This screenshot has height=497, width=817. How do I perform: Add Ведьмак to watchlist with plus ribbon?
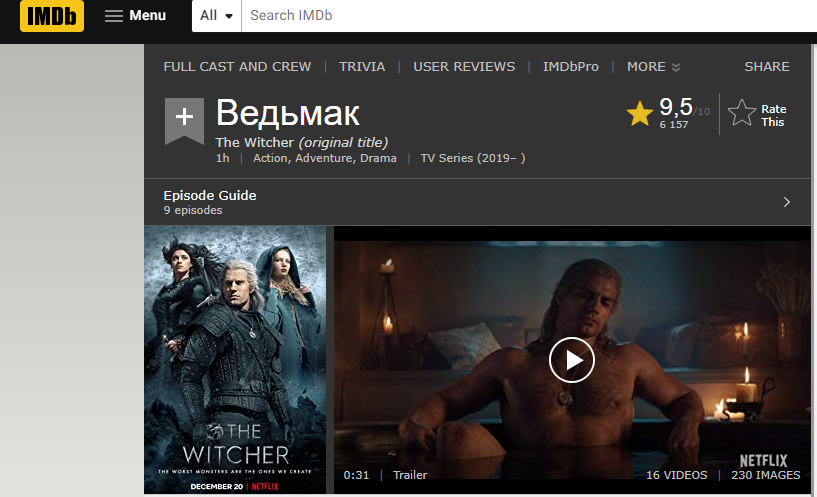(184, 121)
